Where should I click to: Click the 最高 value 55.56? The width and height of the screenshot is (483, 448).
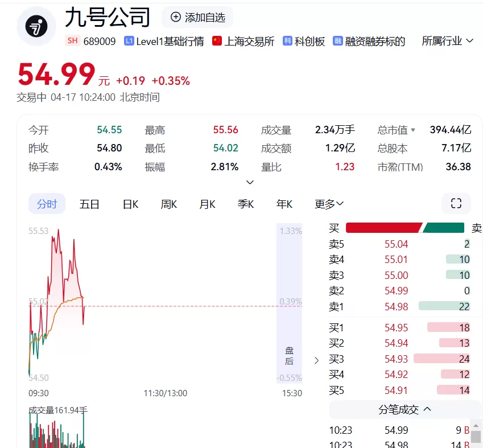225,130
